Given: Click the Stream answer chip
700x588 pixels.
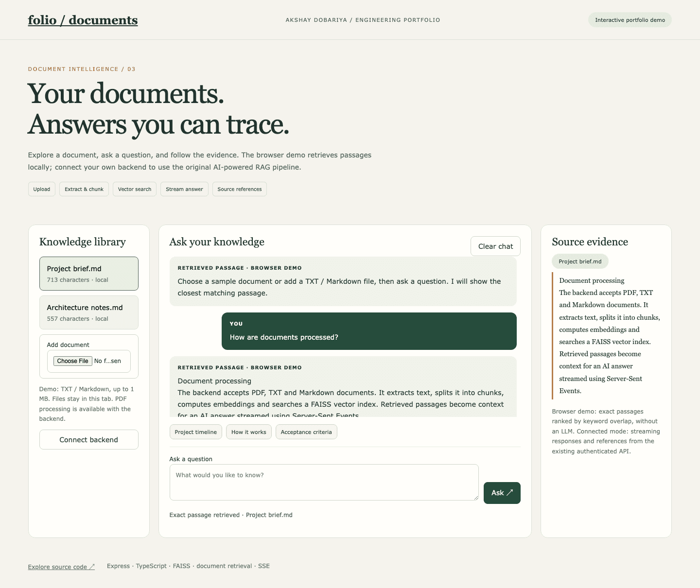Looking at the screenshot, I should click(x=184, y=189).
